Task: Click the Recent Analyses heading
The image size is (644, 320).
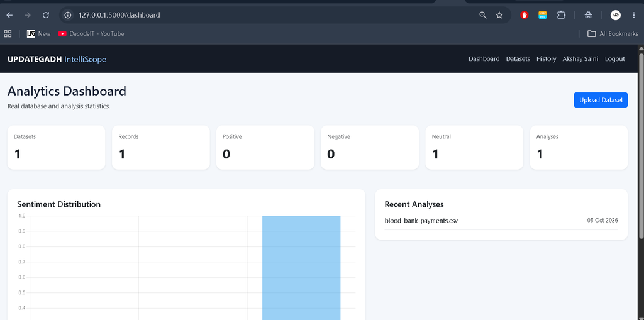Action: pyautogui.click(x=414, y=204)
